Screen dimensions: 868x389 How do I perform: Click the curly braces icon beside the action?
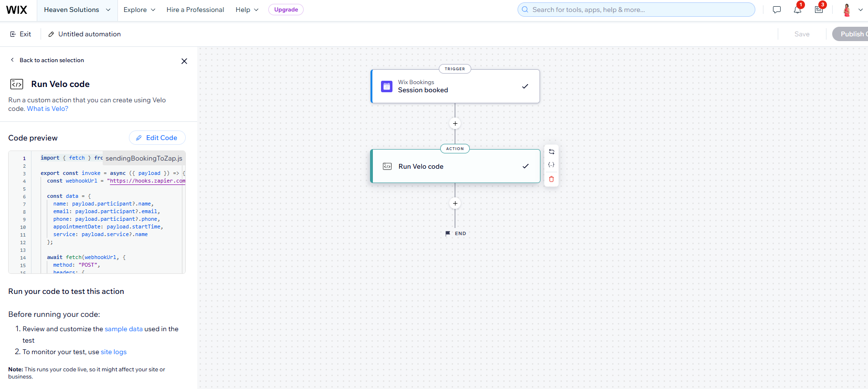click(x=551, y=165)
